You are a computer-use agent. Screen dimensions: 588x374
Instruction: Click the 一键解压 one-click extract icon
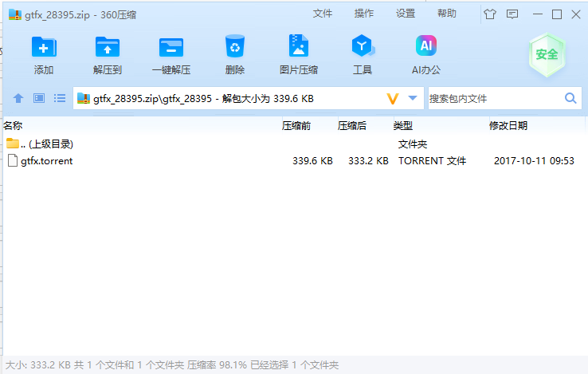point(171,47)
